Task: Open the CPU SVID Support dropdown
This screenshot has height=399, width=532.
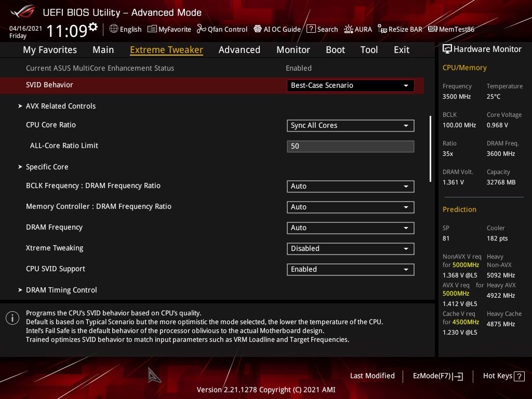Action: coord(351,270)
